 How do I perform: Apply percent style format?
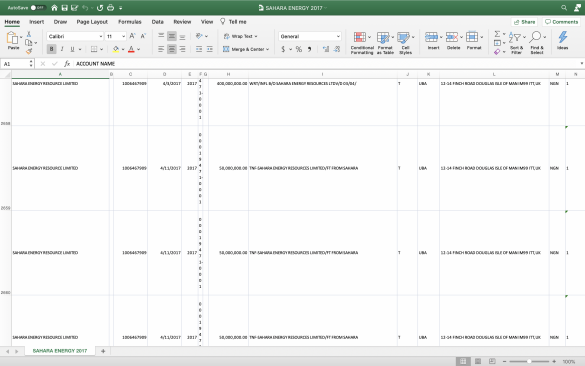(299, 49)
